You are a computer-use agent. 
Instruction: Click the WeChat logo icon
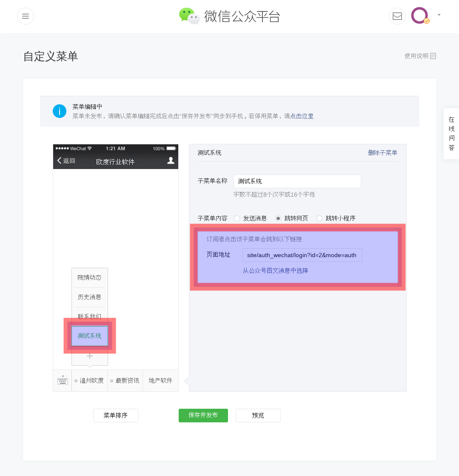click(189, 16)
